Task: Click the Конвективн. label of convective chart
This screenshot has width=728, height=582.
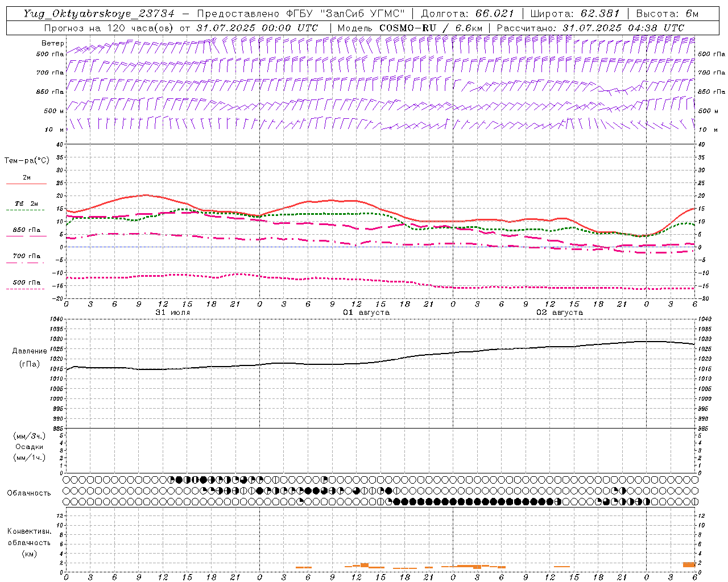Action: (30, 531)
